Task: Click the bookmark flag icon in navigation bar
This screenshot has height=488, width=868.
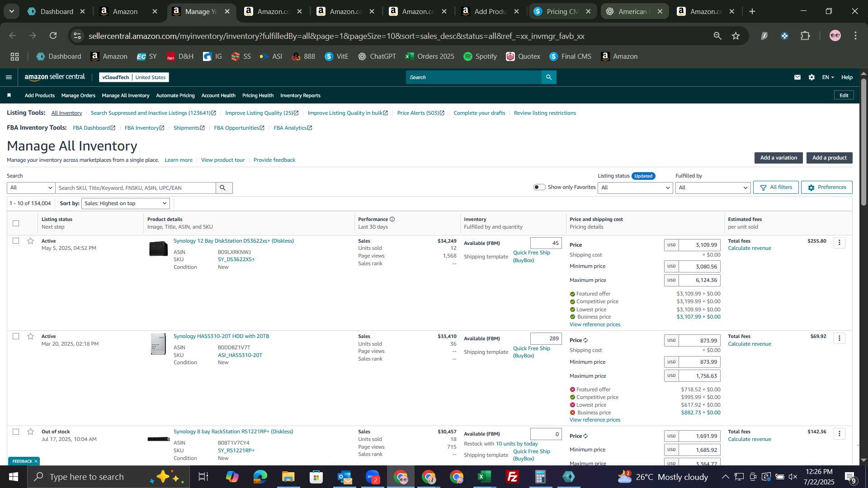Action: (x=9, y=95)
